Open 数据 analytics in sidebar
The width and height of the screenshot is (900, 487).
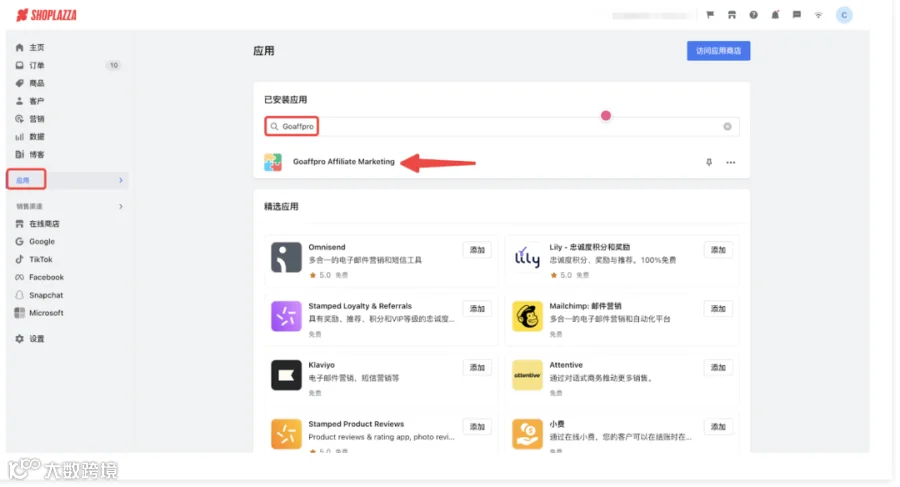click(x=37, y=137)
